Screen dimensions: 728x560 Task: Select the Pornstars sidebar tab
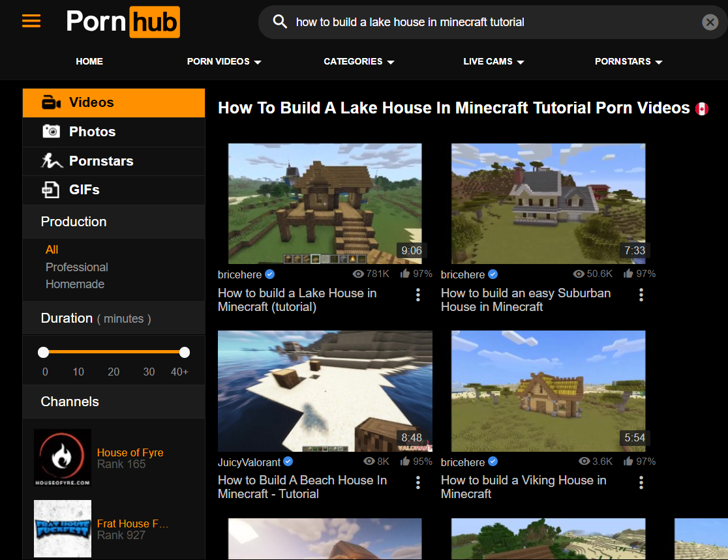[114, 161]
